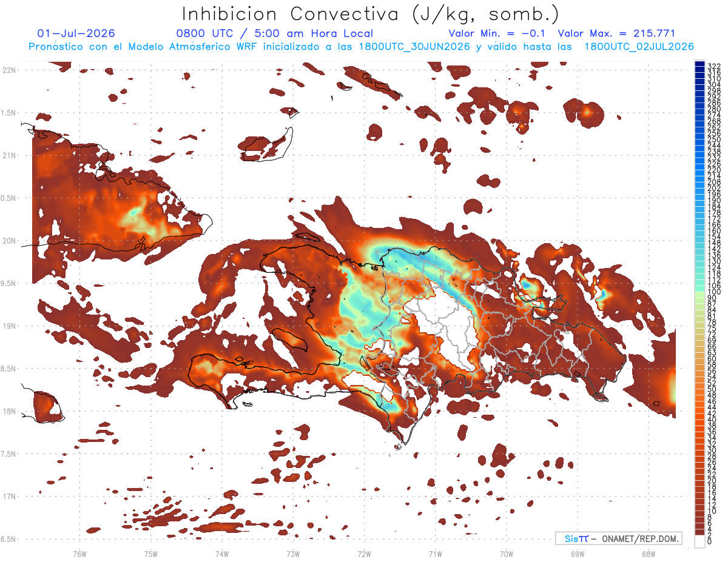Click the time '0800 UTC / 5:00 am Hora Local'
This screenshot has width=728, height=562.
pos(274,34)
